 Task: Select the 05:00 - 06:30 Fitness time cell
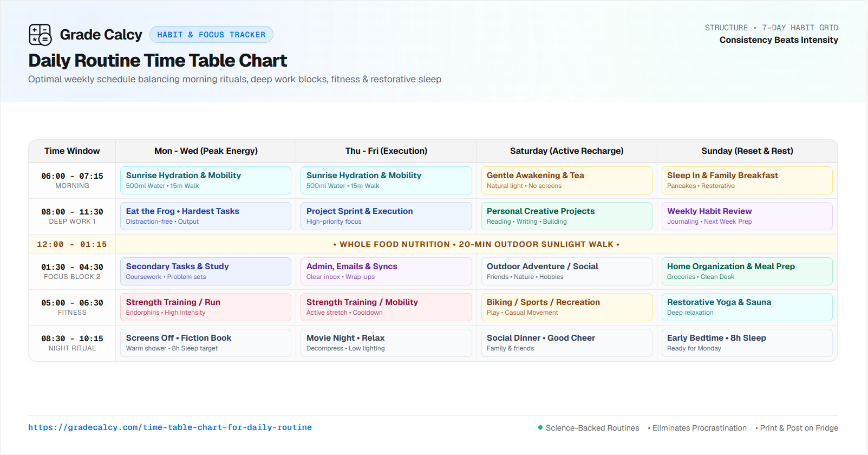[72, 307]
